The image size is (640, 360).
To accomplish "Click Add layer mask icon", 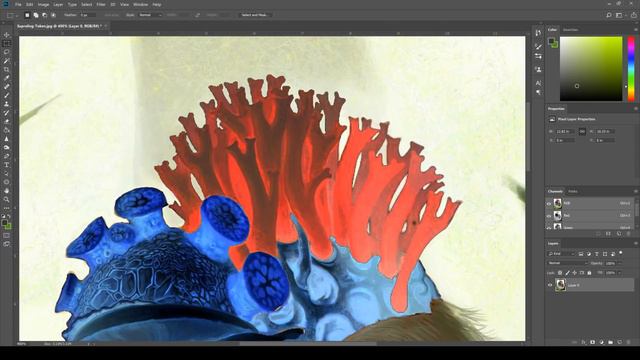I will (x=593, y=342).
